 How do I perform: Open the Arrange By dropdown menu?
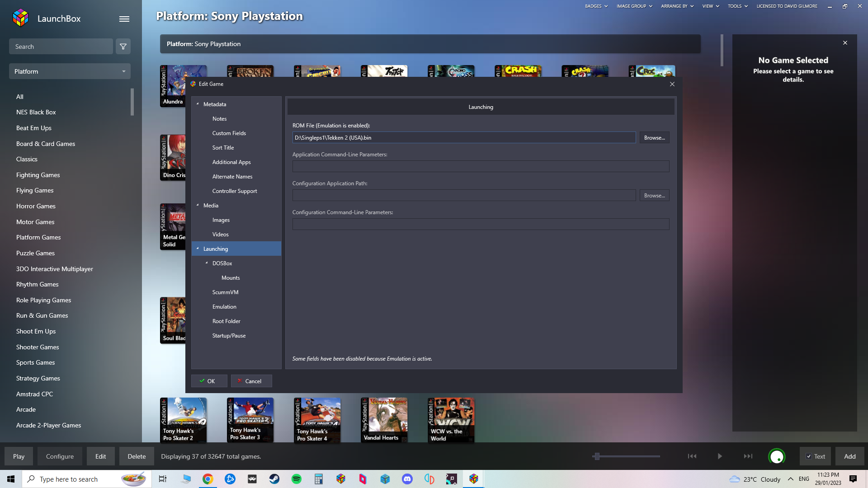[x=677, y=6]
